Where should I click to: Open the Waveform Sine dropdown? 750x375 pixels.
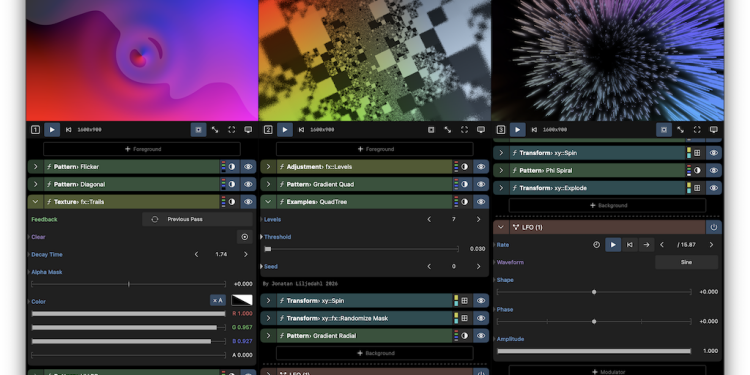coord(686,262)
